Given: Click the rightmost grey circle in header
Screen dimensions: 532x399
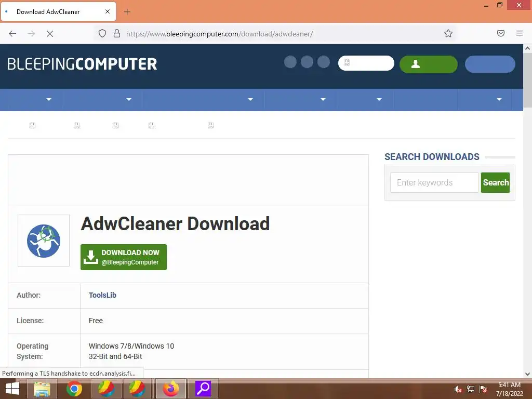Looking at the screenshot, I should (x=323, y=62).
